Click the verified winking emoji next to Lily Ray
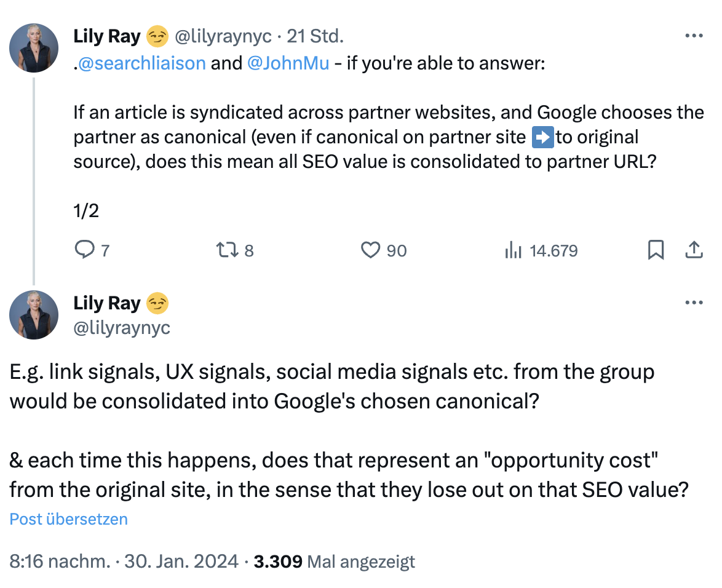722x588 pixels. [157, 36]
